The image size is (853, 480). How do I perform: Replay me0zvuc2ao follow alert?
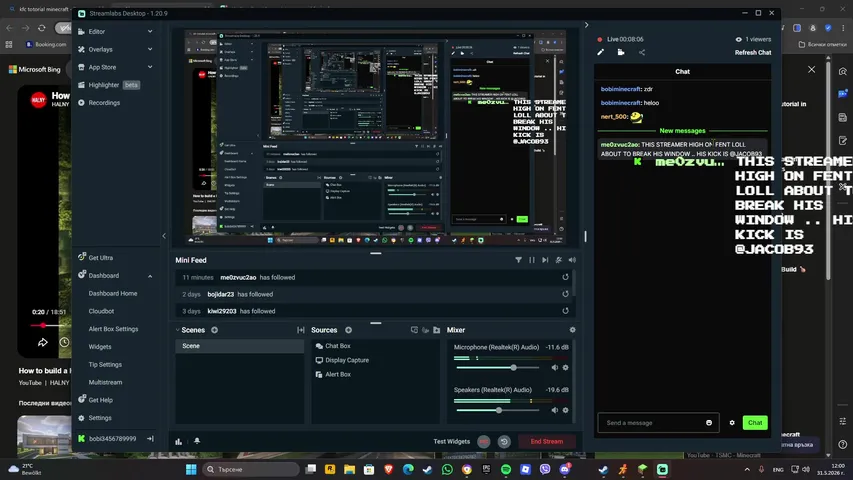[565, 277]
